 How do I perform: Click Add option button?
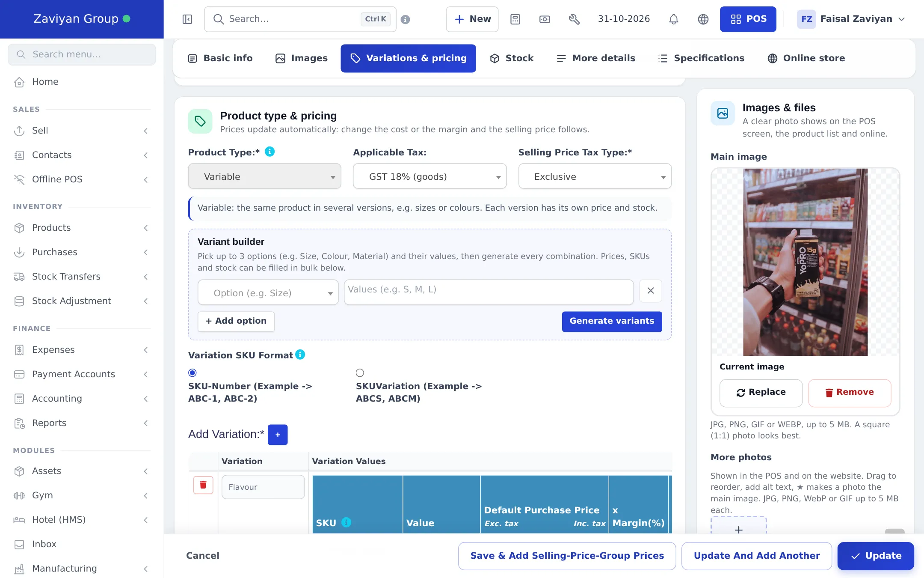coord(236,321)
